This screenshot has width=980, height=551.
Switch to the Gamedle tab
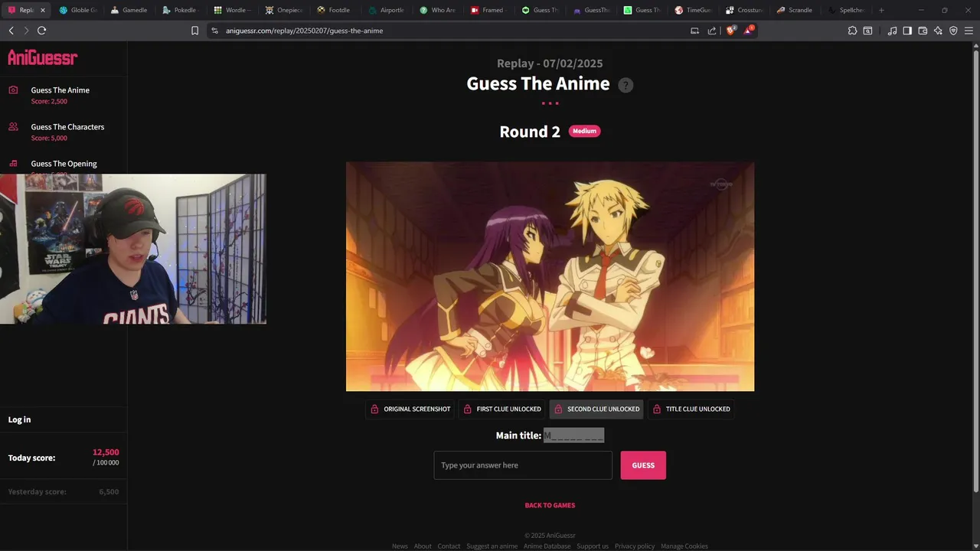pos(129,10)
